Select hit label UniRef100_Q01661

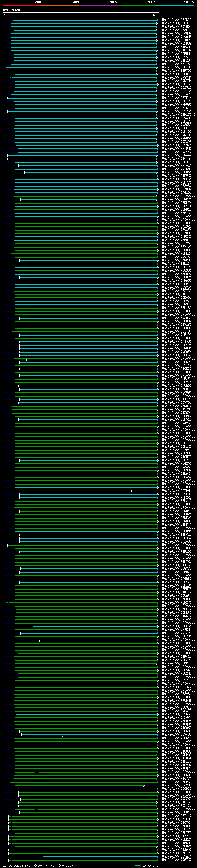pos(177,714)
